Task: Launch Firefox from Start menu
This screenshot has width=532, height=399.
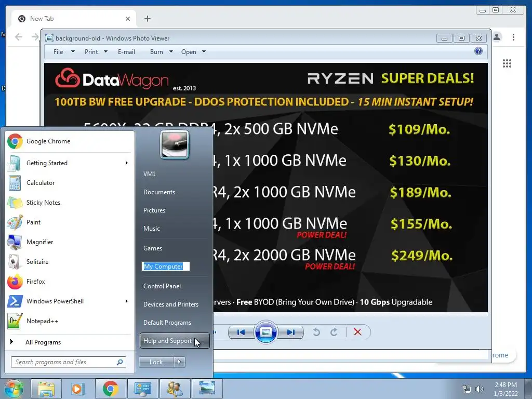Action: point(70,281)
